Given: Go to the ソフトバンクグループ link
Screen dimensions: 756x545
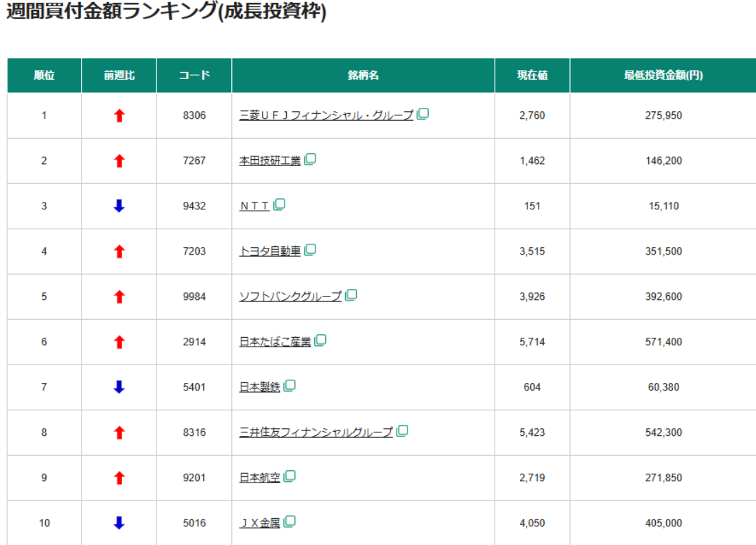Looking at the screenshot, I should coord(290,297).
